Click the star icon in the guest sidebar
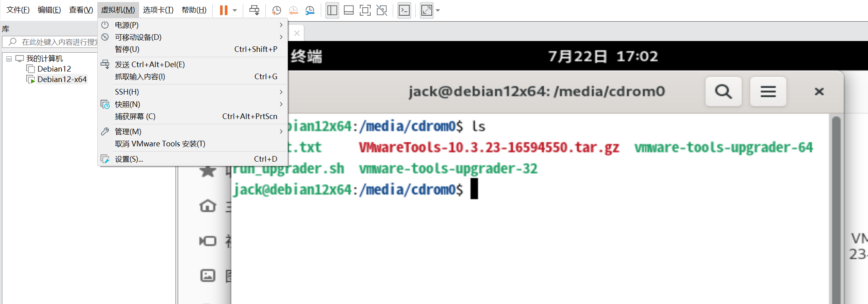Viewport: 868px width, 304px height. pos(208,170)
